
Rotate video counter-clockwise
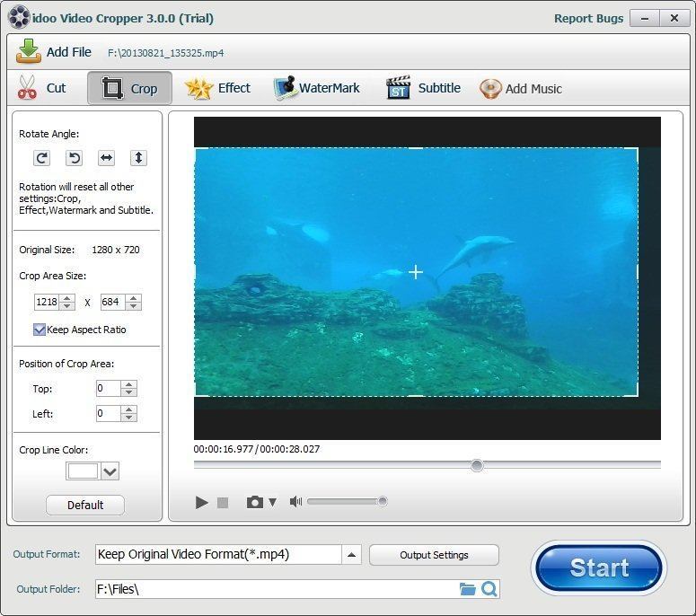75,158
